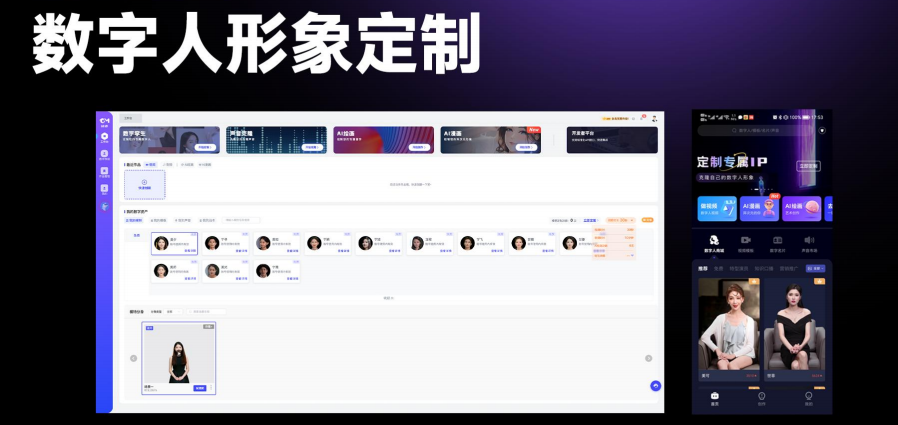Click the blue floating help button

coord(655,385)
